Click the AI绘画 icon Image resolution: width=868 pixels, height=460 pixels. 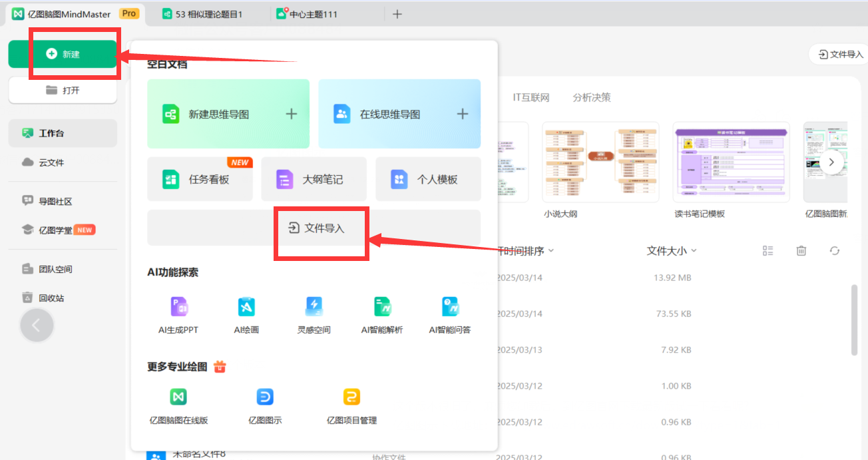pyautogui.click(x=246, y=307)
